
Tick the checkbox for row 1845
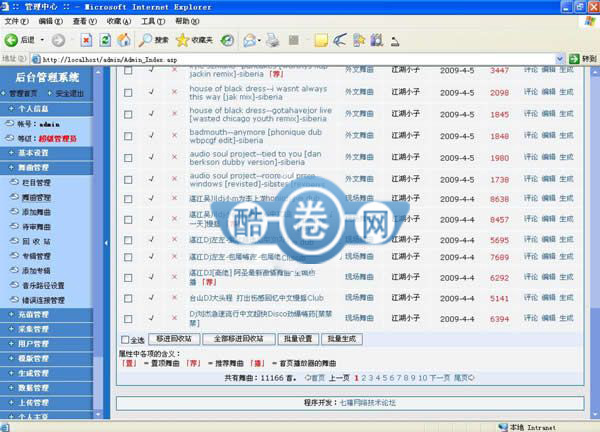point(128,114)
